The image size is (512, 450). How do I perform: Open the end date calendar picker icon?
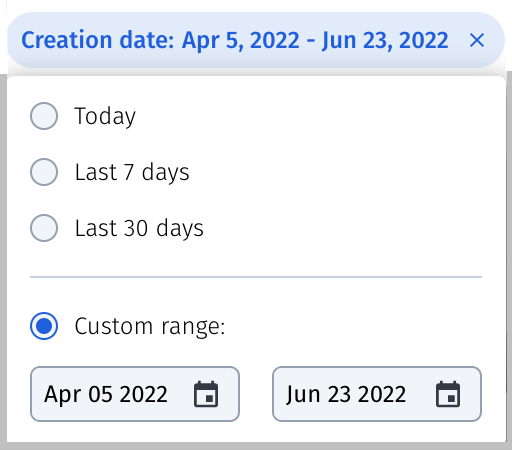tap(448, 394)
